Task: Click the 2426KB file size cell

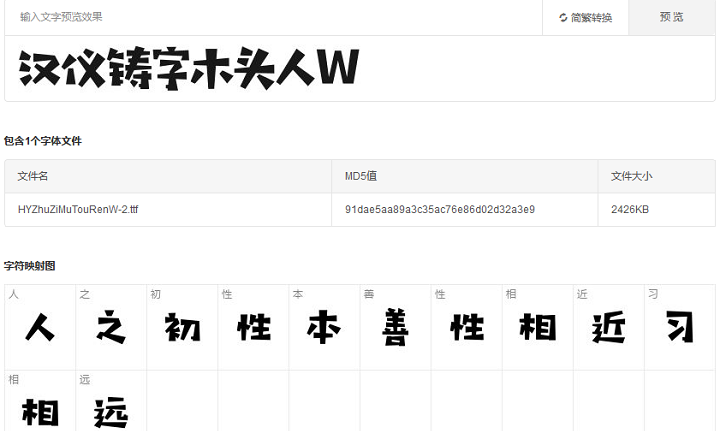Action: 630,210
